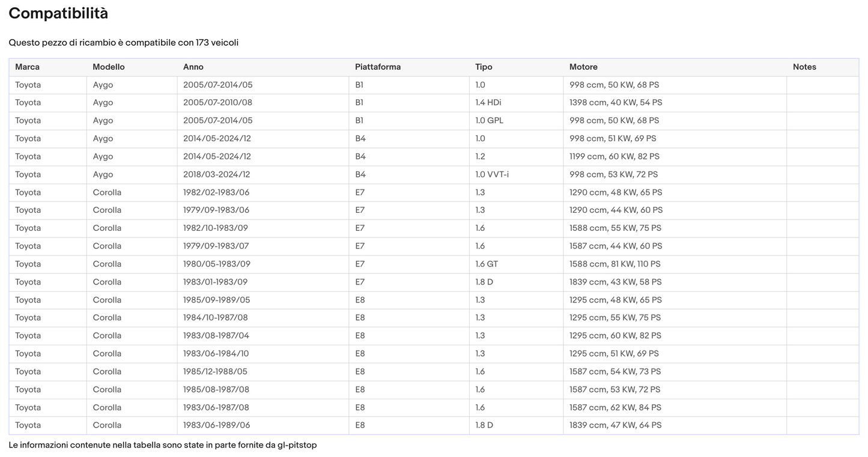
Task: Click the 1588 ccm, 81 KW, 110 PS cell
Action: (675, 264)
